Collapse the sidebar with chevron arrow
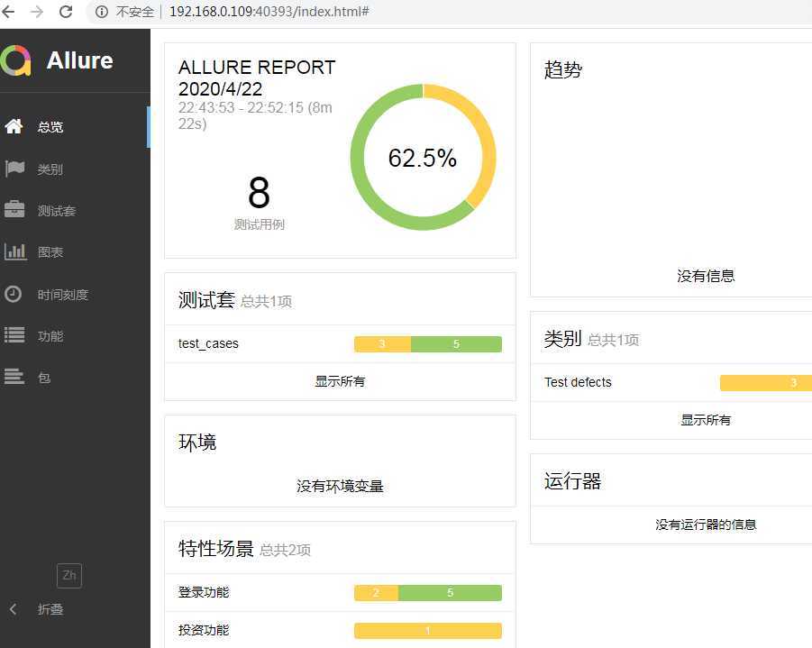 [13, 609]
